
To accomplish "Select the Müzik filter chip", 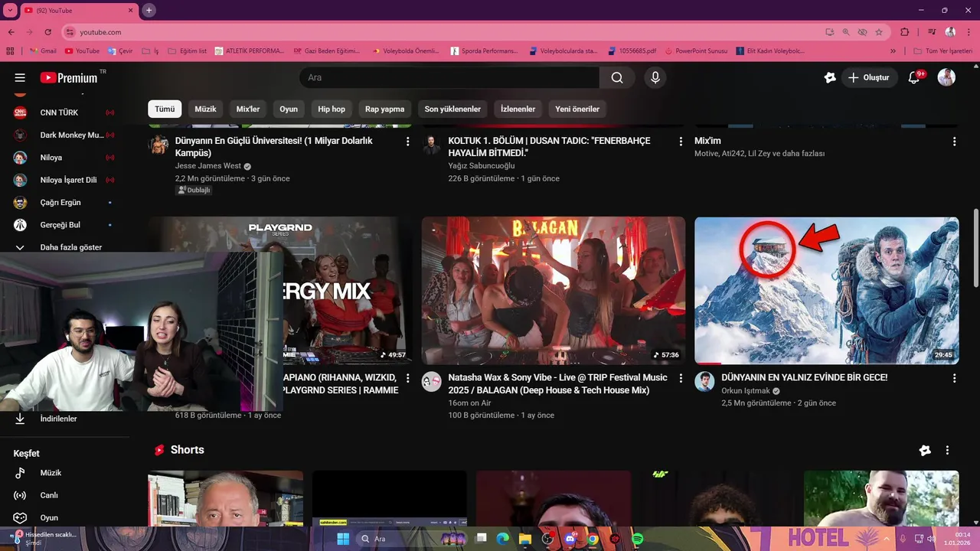I will (x=205, y=109).
